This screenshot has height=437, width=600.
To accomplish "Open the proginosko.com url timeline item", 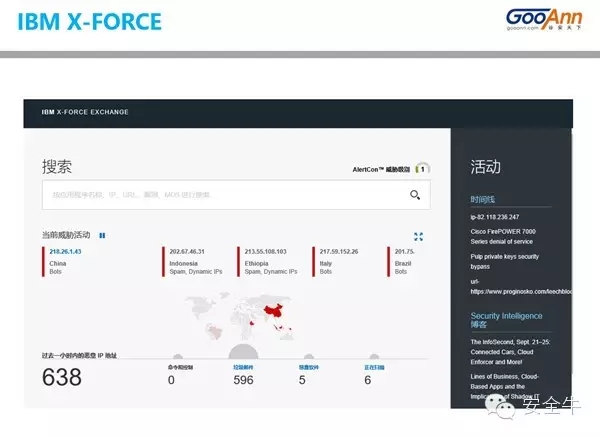I will [x=520, y=287].
